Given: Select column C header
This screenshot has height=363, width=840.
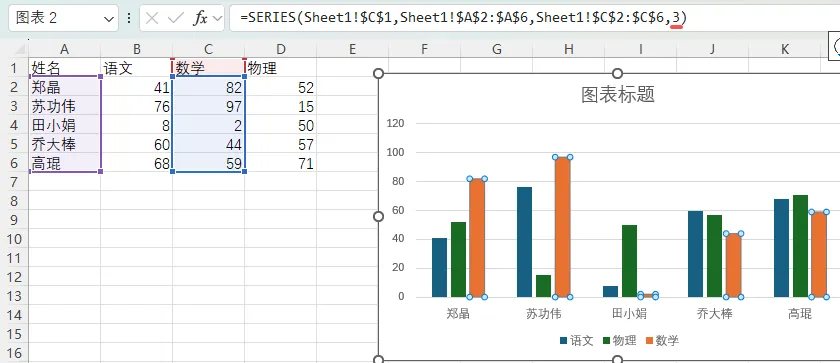Looking at the screenshot, I should [208, 50].
